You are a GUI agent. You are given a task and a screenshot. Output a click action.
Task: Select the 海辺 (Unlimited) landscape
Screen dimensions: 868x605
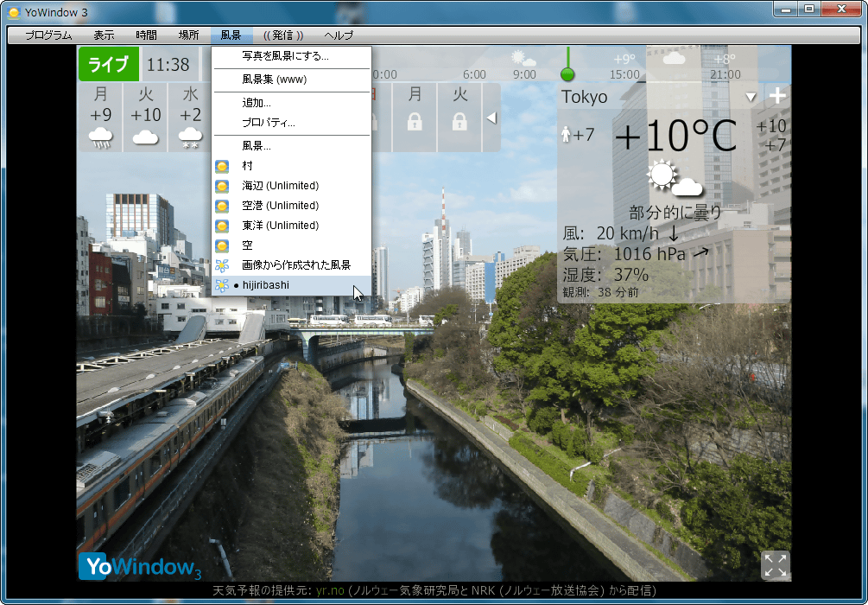pos(291,186)
